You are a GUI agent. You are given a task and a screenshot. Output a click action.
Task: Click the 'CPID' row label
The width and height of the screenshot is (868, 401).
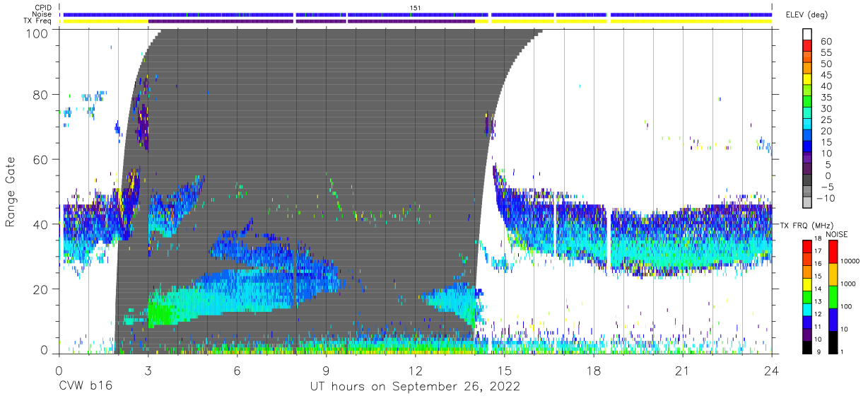coord(43,8)
